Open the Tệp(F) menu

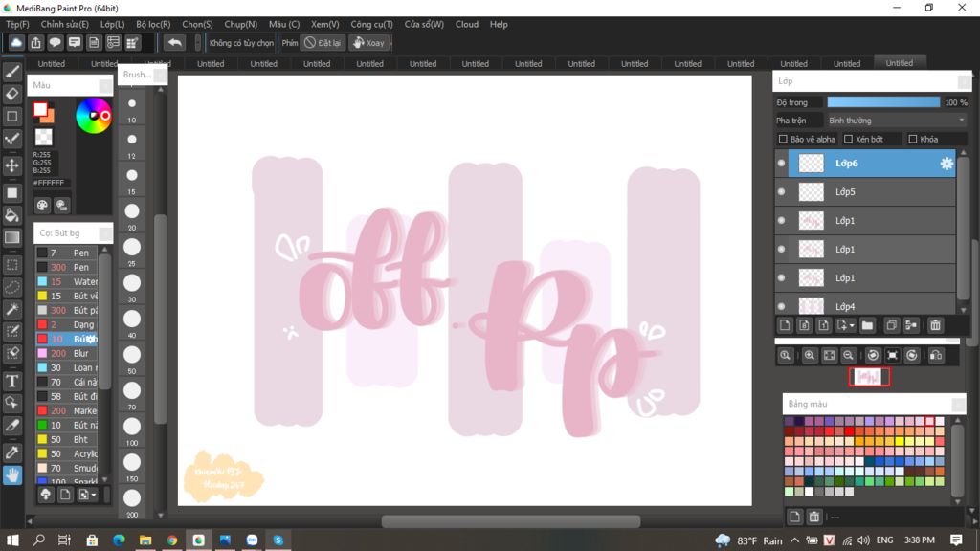(x=17, y=24)
